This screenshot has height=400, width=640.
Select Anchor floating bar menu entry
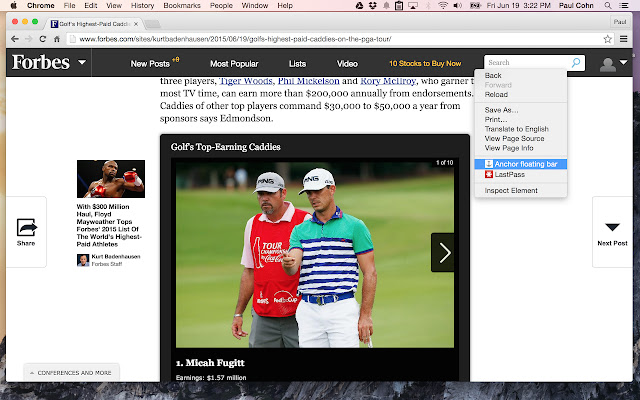tap(525, 163)
